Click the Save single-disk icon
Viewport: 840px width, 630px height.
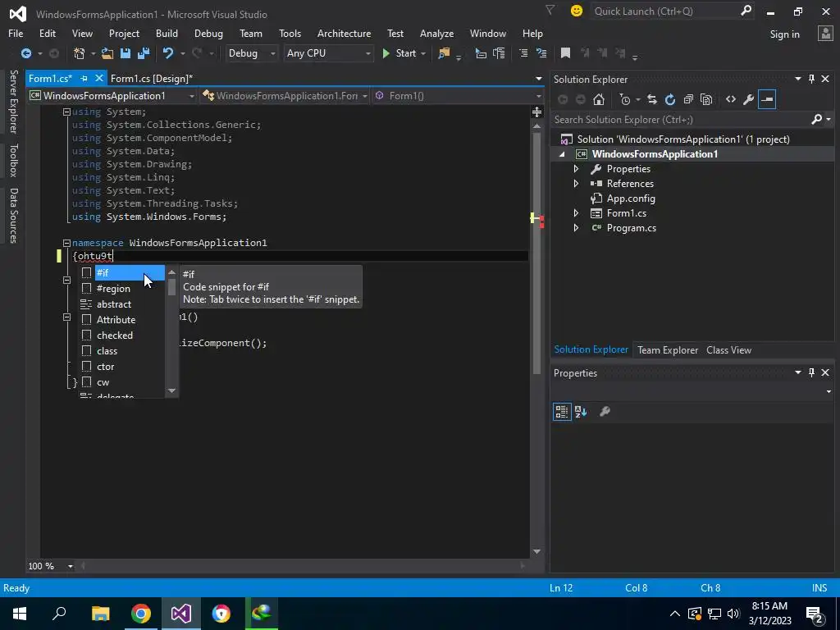(x=126, y=53)
